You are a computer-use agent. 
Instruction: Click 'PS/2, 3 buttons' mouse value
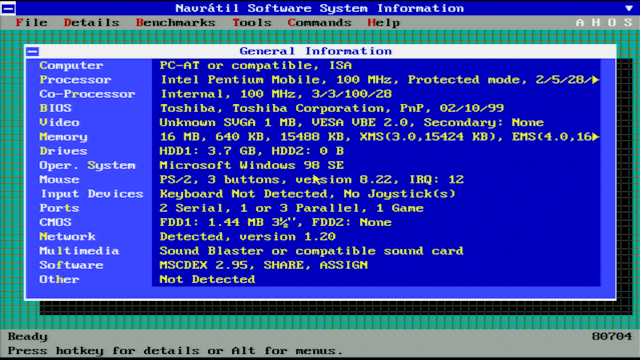(220, 180)
